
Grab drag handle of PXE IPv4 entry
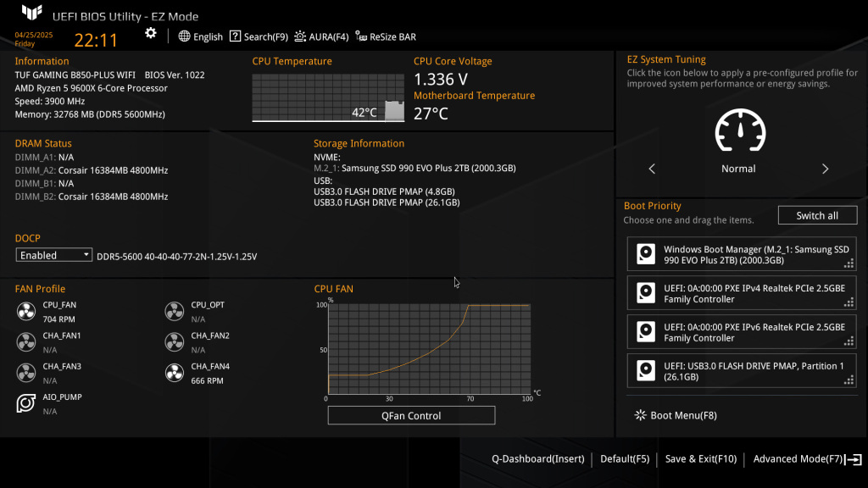849,302
